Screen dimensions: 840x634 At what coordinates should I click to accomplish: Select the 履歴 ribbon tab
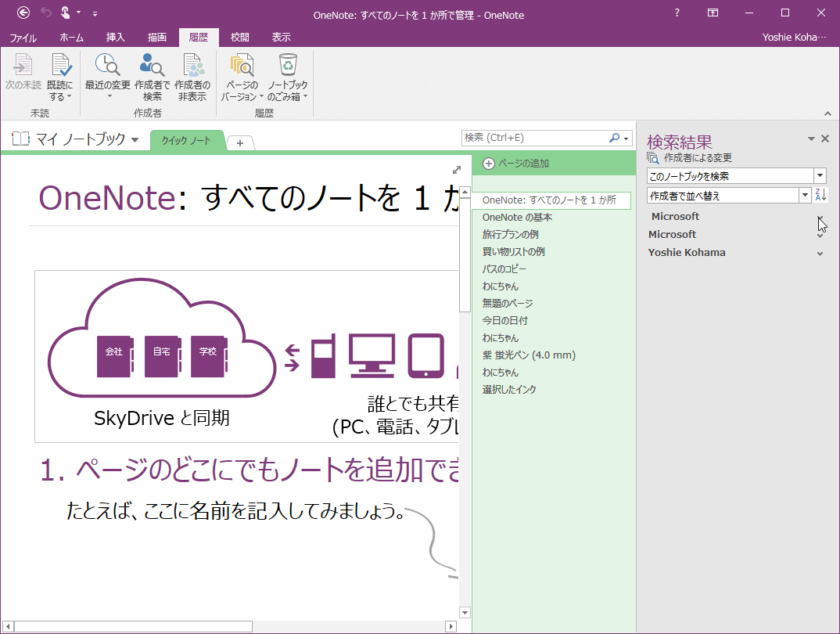click(x=199, y=38)
